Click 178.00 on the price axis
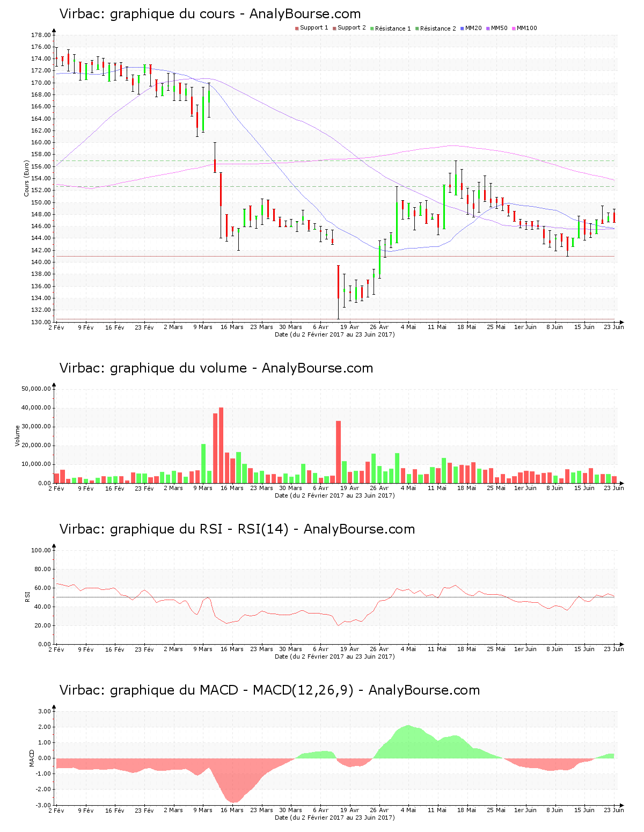644x832 pixels. (41, 35)
